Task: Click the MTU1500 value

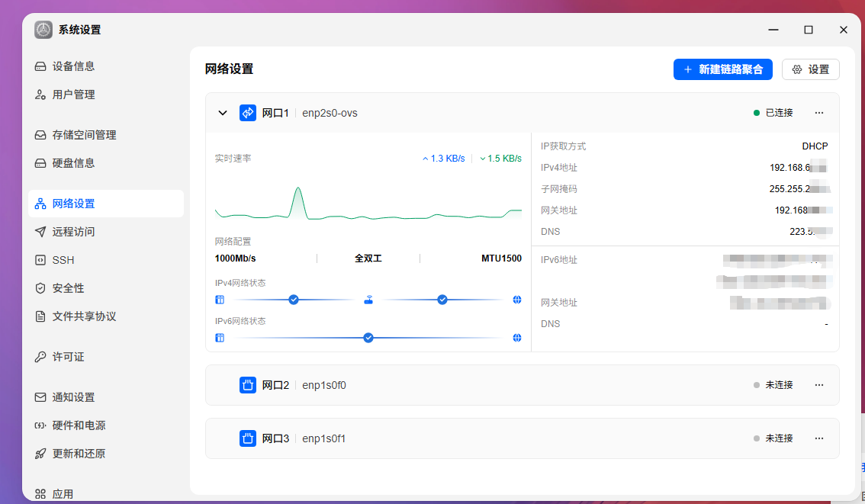Action: [501, 258]
